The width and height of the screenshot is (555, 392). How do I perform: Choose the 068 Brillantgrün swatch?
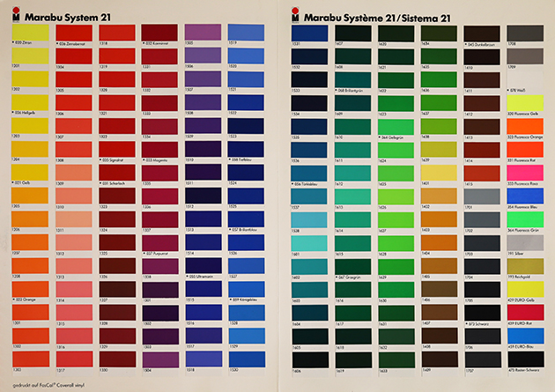click(353, 80)
